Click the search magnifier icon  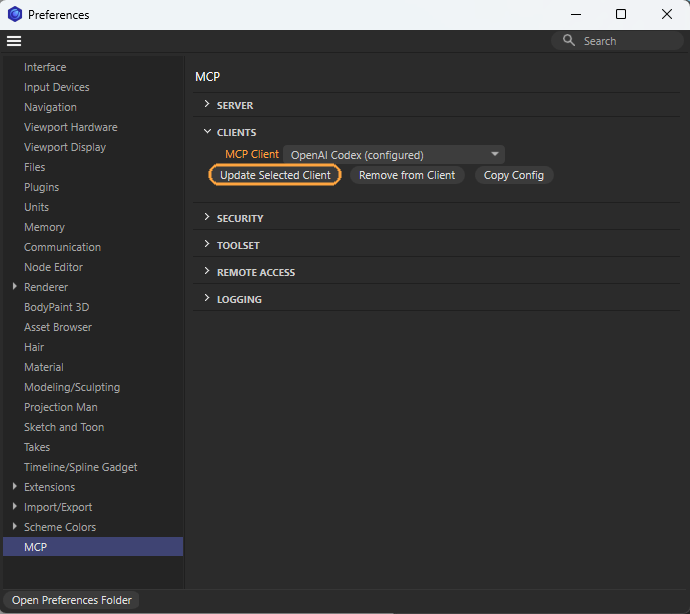click(569, 40)
